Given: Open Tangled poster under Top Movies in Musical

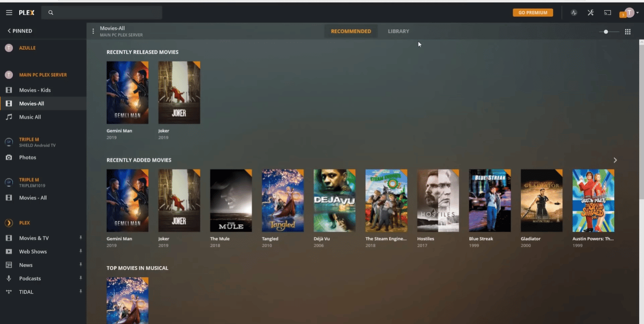Looking at the screenshot, I should 127,300.
